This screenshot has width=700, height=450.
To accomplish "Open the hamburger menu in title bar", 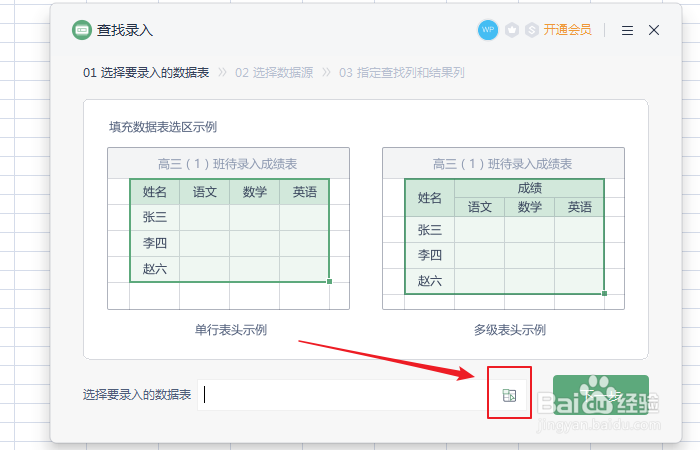I will (628, 30).
